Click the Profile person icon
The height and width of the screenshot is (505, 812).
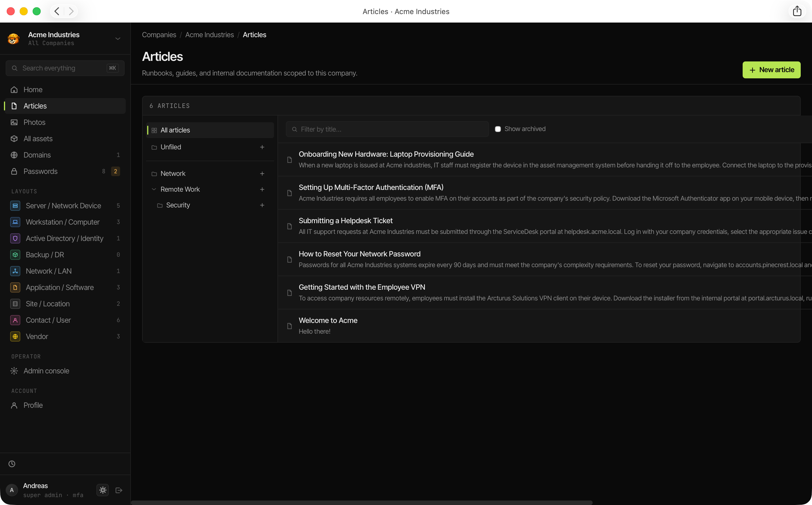(14, 406)
